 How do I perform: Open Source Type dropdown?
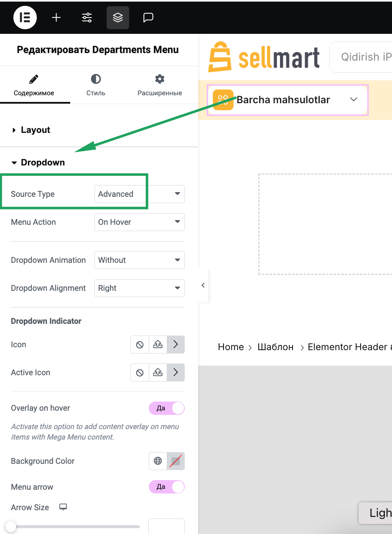click(x=140, y=194)
